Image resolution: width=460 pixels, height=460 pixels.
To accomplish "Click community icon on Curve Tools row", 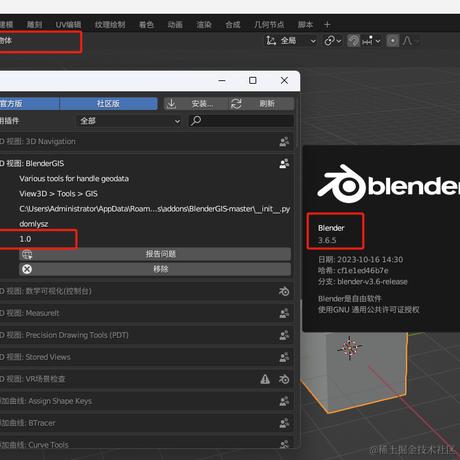I will [284, 444].
